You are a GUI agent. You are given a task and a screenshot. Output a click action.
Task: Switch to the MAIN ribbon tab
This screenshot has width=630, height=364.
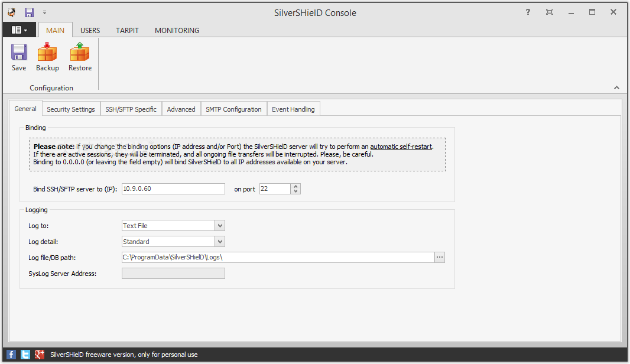pyautogui.click(x=55, y=30)
